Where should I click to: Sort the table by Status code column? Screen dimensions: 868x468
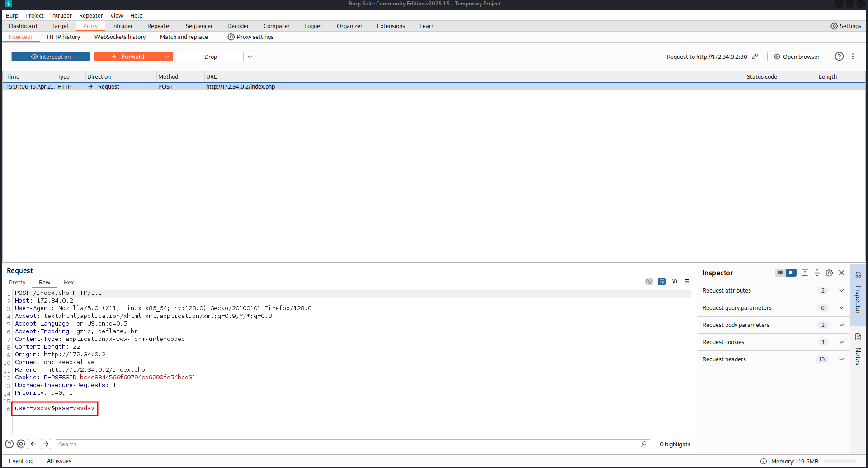coord(780,76)
